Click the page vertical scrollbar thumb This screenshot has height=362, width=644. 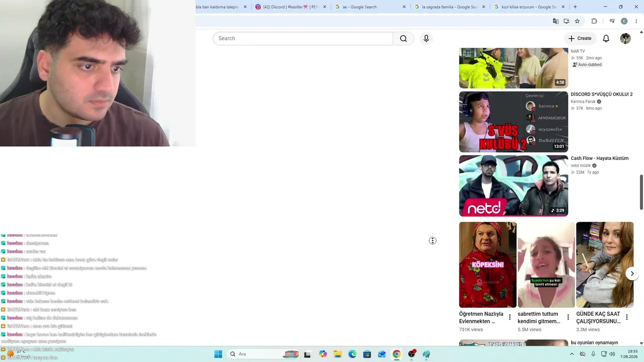coord(641,192)
